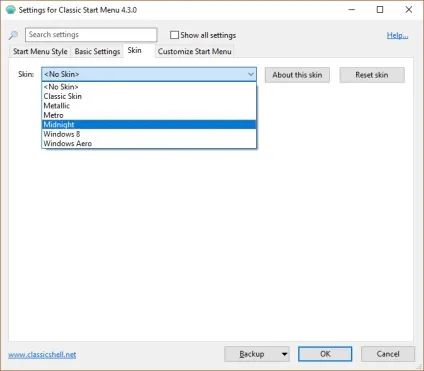Collapse the Skin combo box arrow

pos(251,74)
